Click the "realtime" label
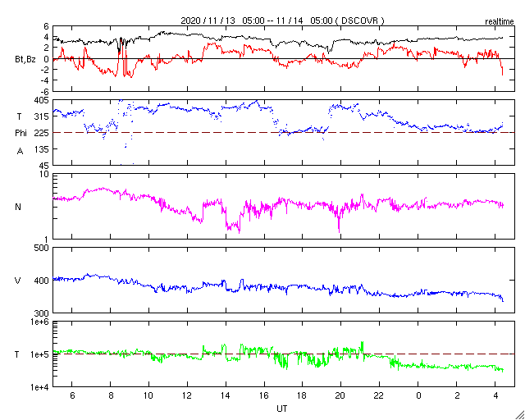 (500, 22)
